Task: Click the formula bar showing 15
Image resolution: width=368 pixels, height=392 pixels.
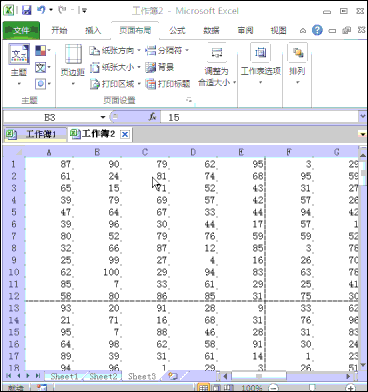Action: (x=259, y=117)
